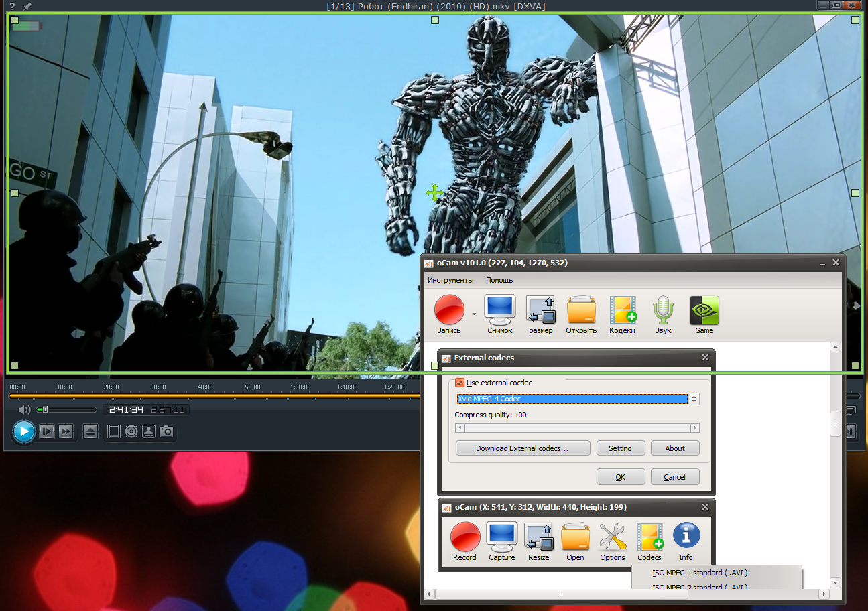Step forward one frame in the player

click(46, 431)
